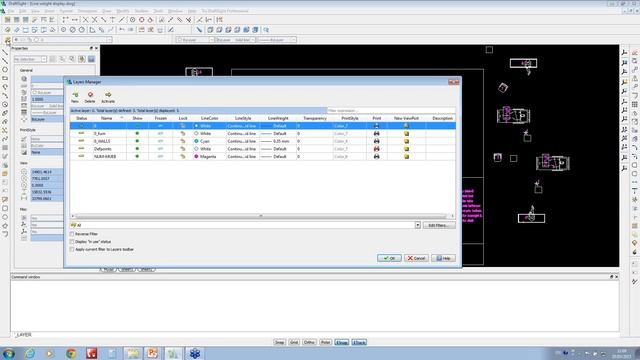
Task: Click Magenta color swatch of NUM-MUEB layer
Action: pos(196,157)
